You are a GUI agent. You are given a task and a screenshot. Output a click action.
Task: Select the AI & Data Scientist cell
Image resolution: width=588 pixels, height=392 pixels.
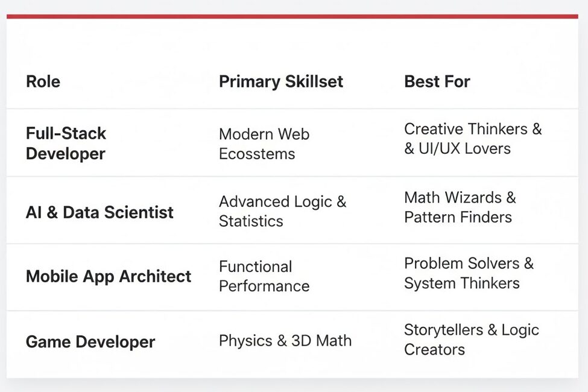pyautogui.click(x=100, y=212)
